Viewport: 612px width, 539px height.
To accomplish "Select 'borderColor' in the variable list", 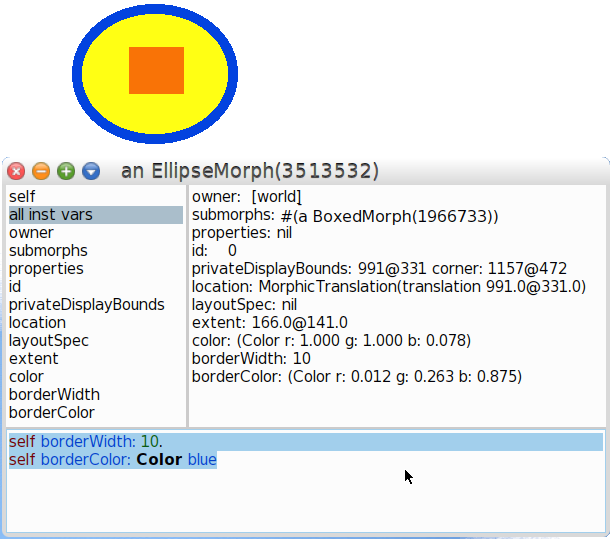I will pyautogui.click(x=52, y=413).
